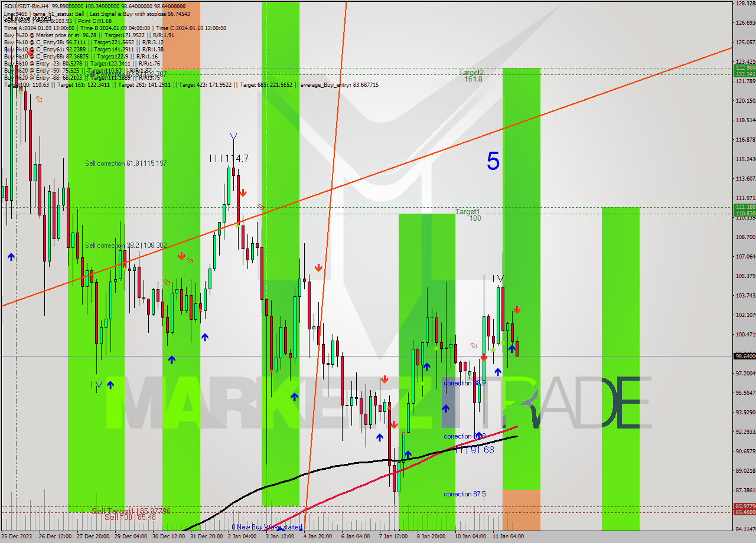Select the I I I 91.68 wave label

pyautogui.click(x=474, y=450)
